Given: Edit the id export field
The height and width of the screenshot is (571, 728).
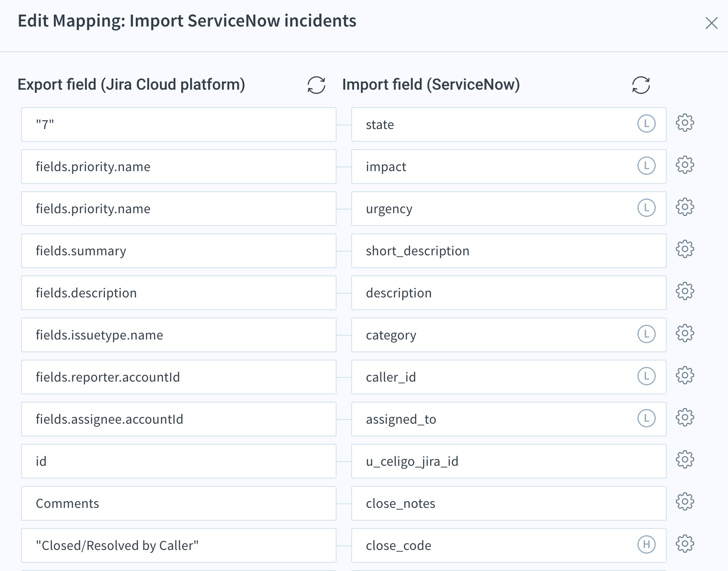Looking at the screenshot, I should [x=179, y=461].
